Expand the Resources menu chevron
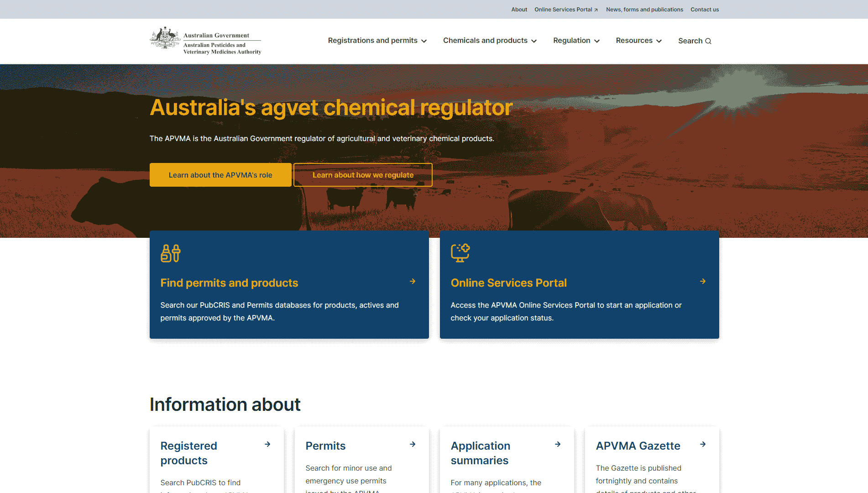The height and width of the screenshot is (493, 868). tap(659, 41)
